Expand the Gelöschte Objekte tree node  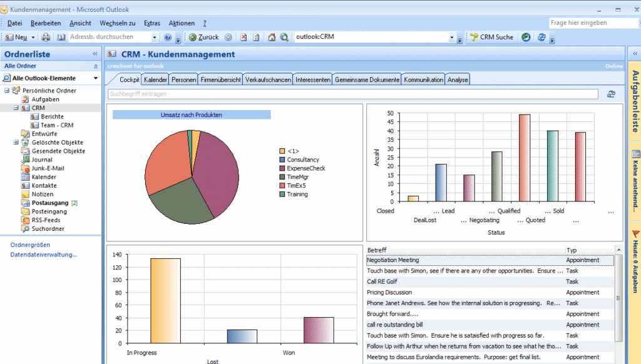pos(16,142)
